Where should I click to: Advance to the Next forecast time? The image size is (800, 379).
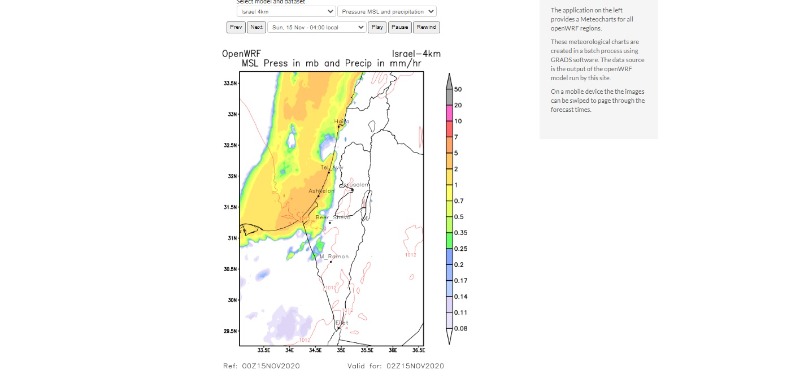tap(256, 28)
